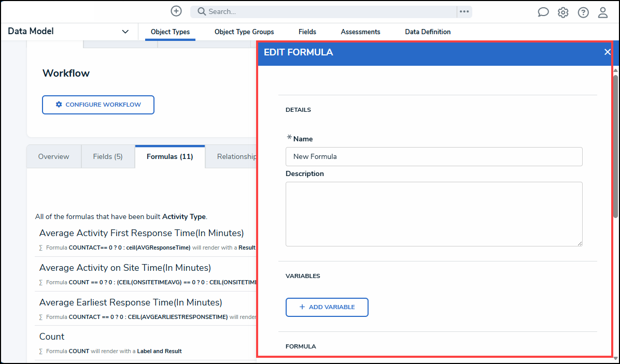
Task: Go to the Assessments tab
Action: tap(360, 32)
